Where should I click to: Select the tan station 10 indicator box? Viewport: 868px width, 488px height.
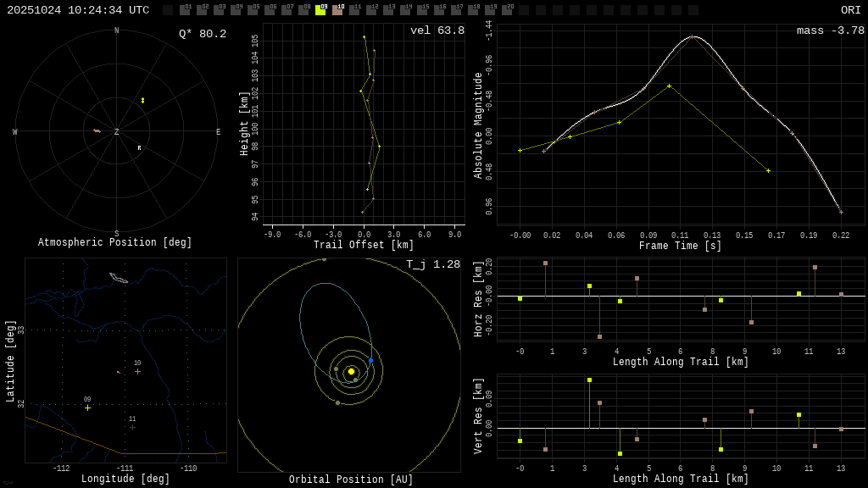[337, 11]
